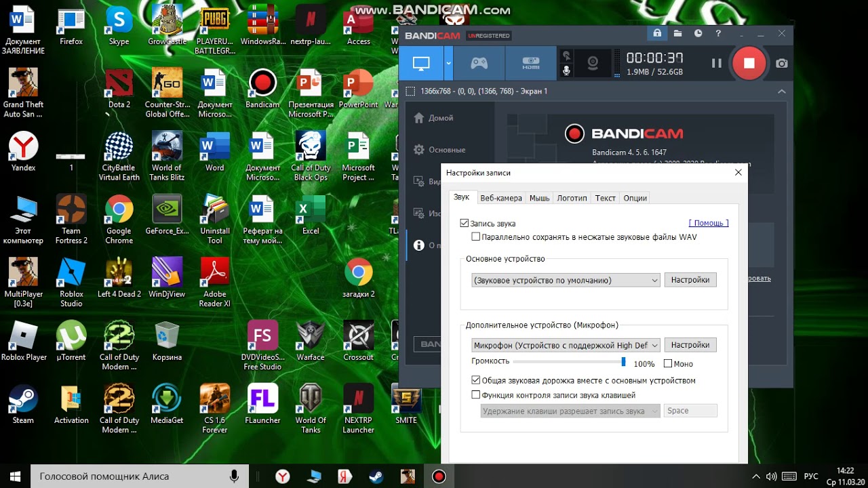Stop recording with the red button
The height and width of the screenshot is (488, 868).
[x=749, y=63]
